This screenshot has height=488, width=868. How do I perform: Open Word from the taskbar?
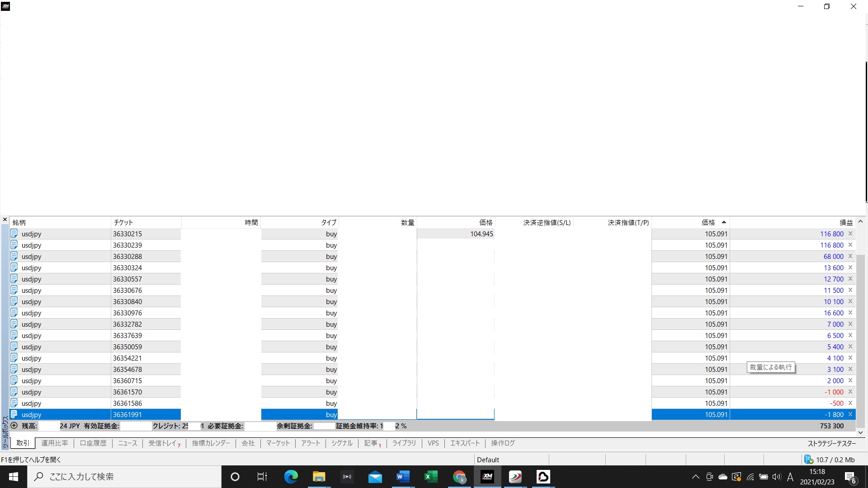tap(402, 477)
